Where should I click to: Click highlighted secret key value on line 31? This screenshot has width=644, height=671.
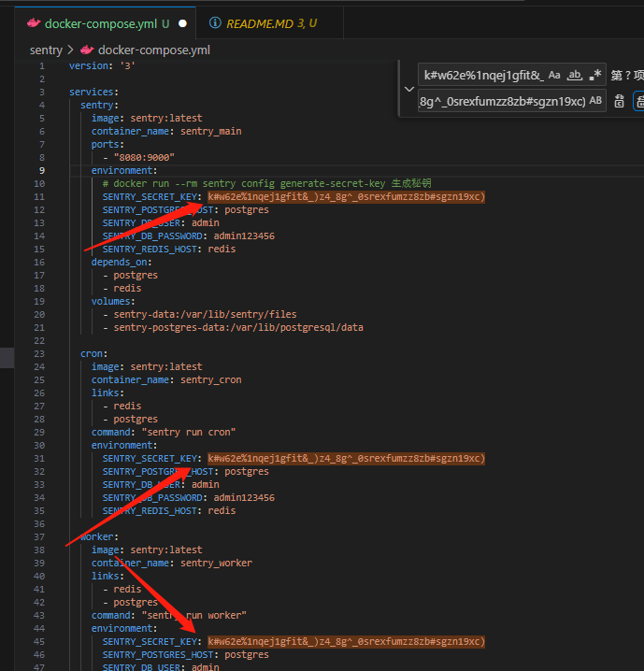[346, 458]
